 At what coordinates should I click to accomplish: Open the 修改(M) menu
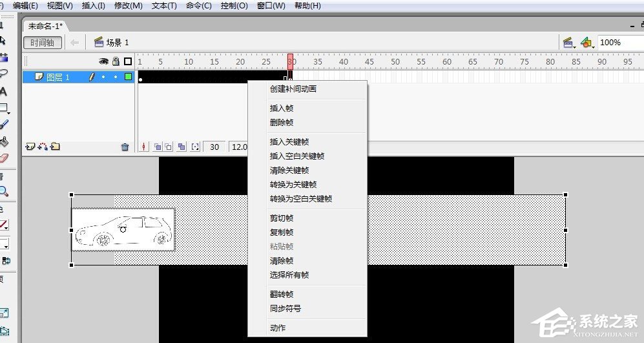tap(128, 6)
